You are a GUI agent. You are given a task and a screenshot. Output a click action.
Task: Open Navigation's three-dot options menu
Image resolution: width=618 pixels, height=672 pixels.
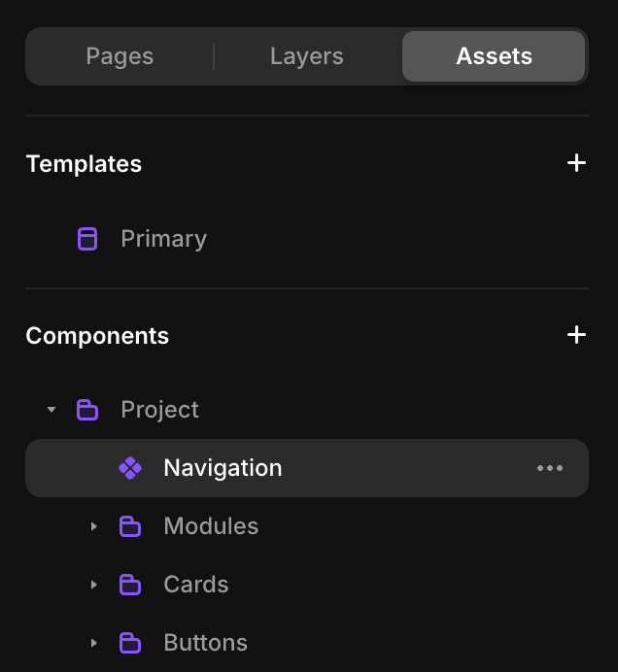tap(550, 468)
